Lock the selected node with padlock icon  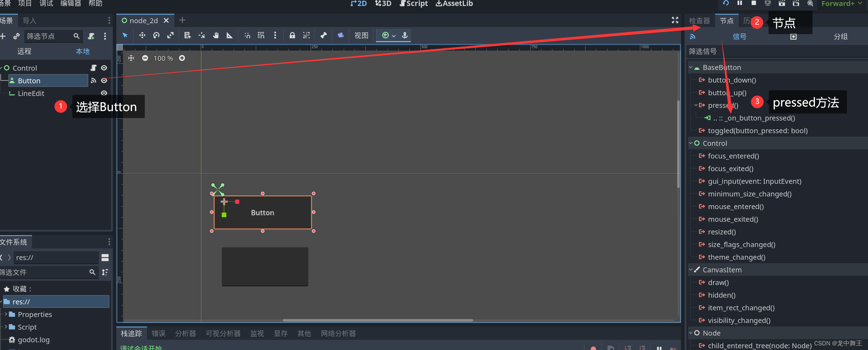click(292, 35)
